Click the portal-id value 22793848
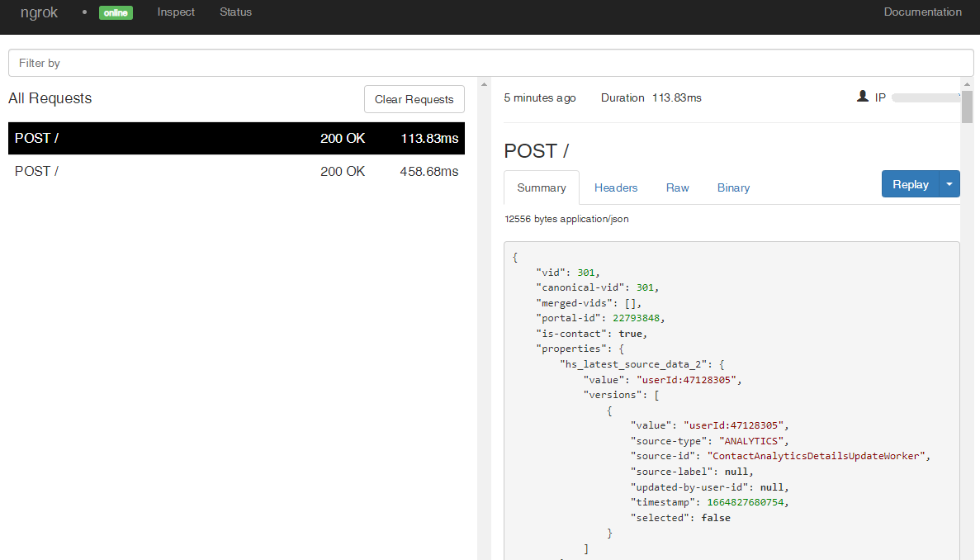980x560 pixels. point(637,318)
